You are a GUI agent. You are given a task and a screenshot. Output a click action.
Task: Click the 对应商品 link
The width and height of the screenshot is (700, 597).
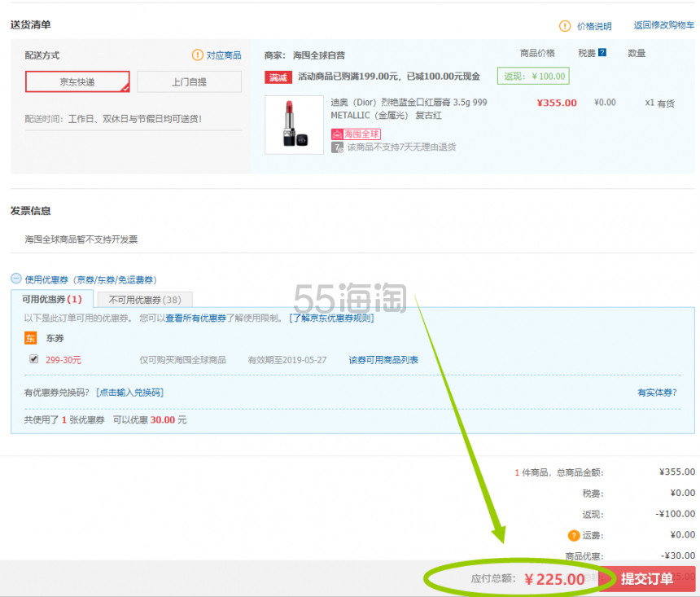click(224, 55)
